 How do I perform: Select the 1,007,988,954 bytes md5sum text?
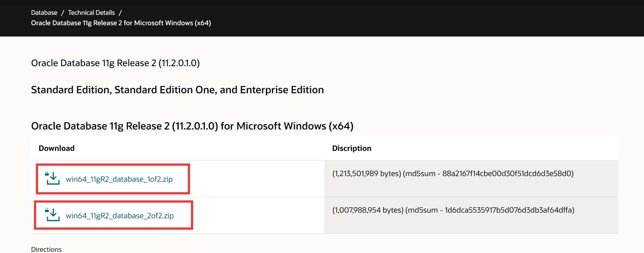(453, 210)
